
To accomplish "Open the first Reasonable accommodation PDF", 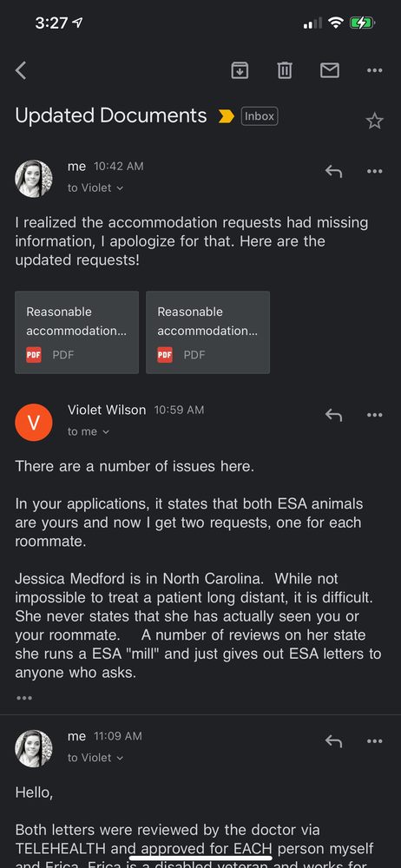I will tap(77, 332).
